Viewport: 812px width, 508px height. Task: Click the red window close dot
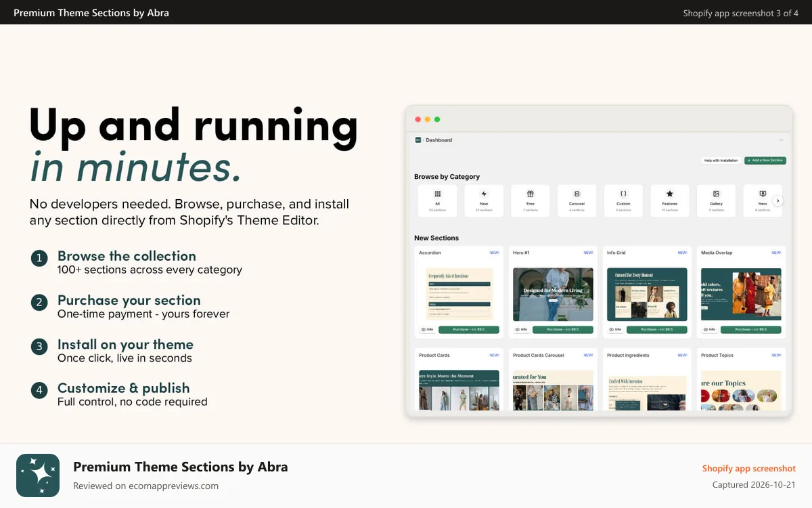(x=418, y=119)
